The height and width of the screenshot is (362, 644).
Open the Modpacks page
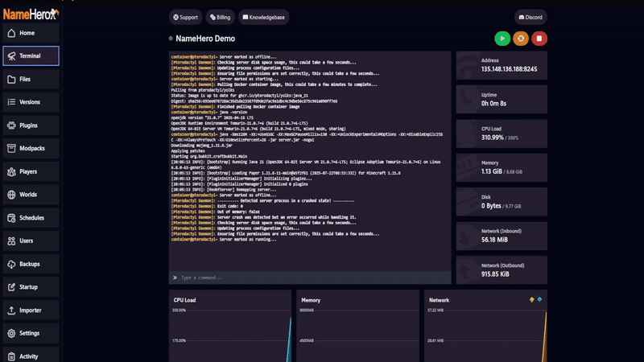pyautogui.click(x=31, y=149)
